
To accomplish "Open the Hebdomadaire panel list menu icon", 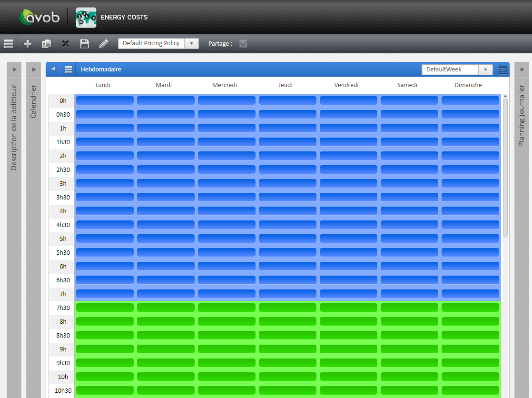I will 69,70.
